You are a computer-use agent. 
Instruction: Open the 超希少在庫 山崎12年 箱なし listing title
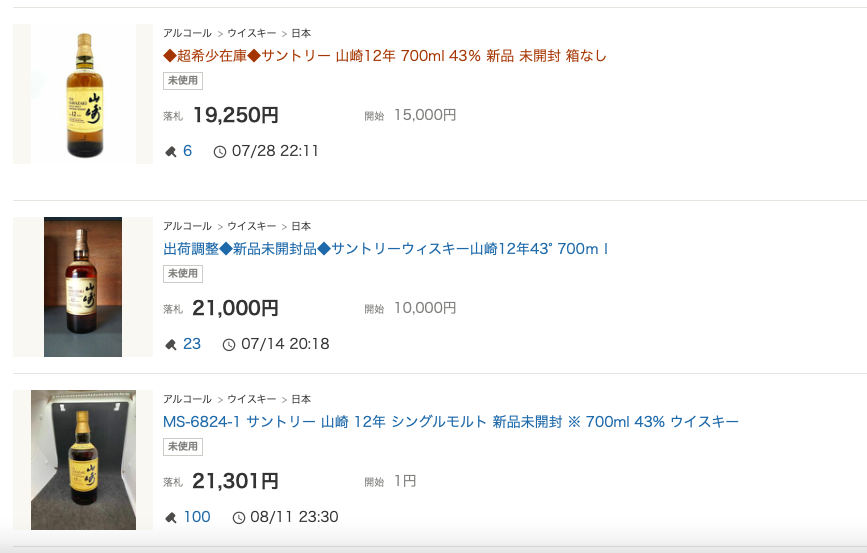coord(385,56)
